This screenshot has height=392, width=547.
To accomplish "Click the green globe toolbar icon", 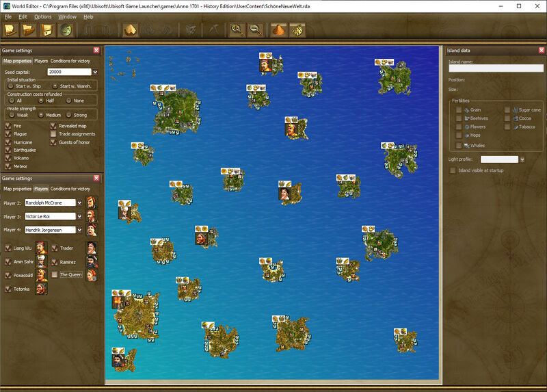I will point(66,30).
